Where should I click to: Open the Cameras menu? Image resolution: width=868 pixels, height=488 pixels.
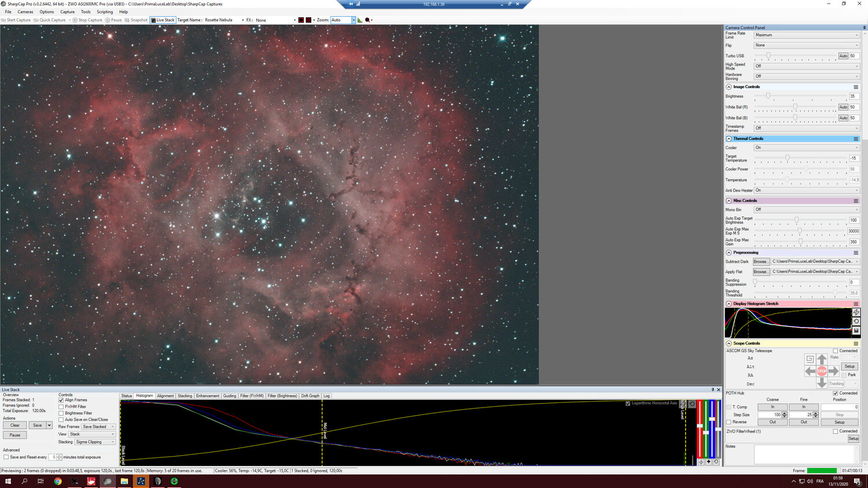coord(25,12)
